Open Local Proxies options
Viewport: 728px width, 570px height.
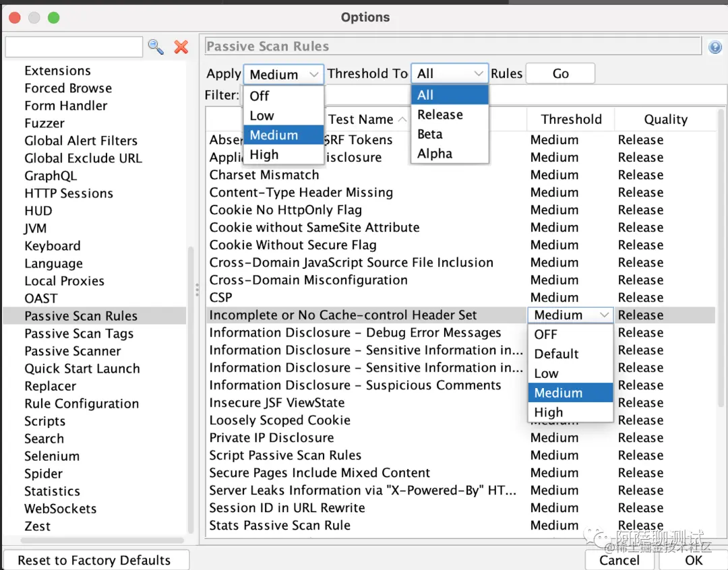tap(64, 281)
